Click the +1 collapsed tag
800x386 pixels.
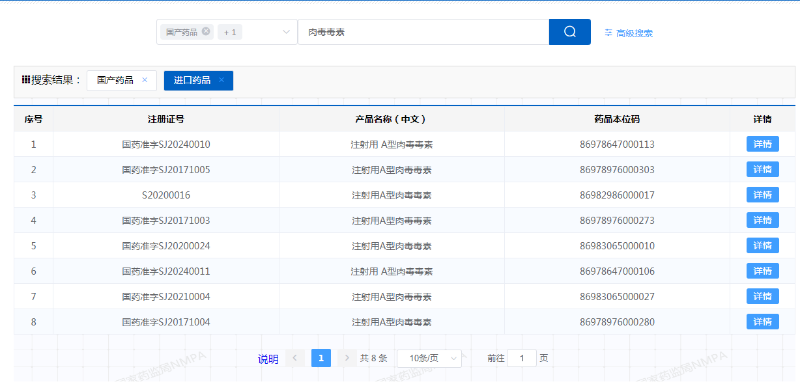[230, 32]
